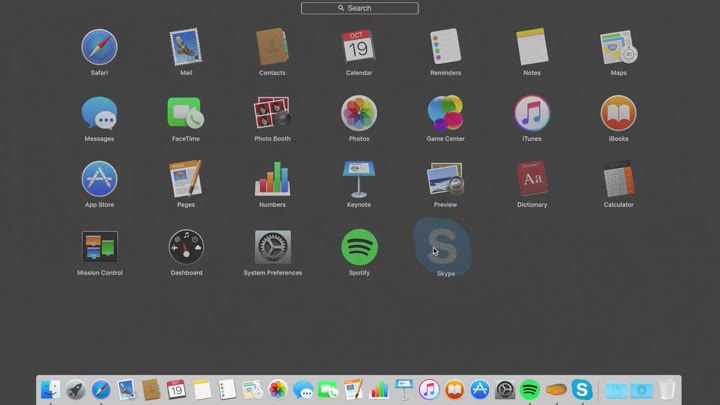The image size is (720, 405).
Task: Launch Spotify from Launchpad grid
Action: (359, 247)
